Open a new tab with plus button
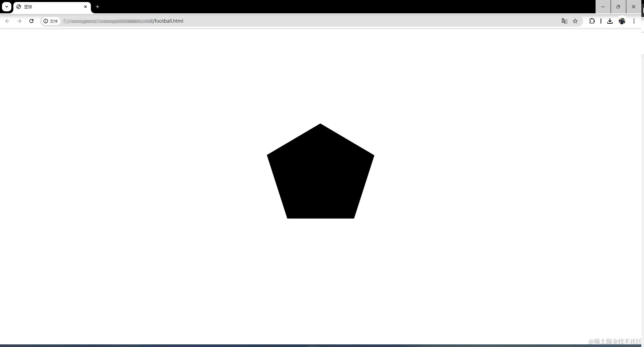 coord(98,7)
